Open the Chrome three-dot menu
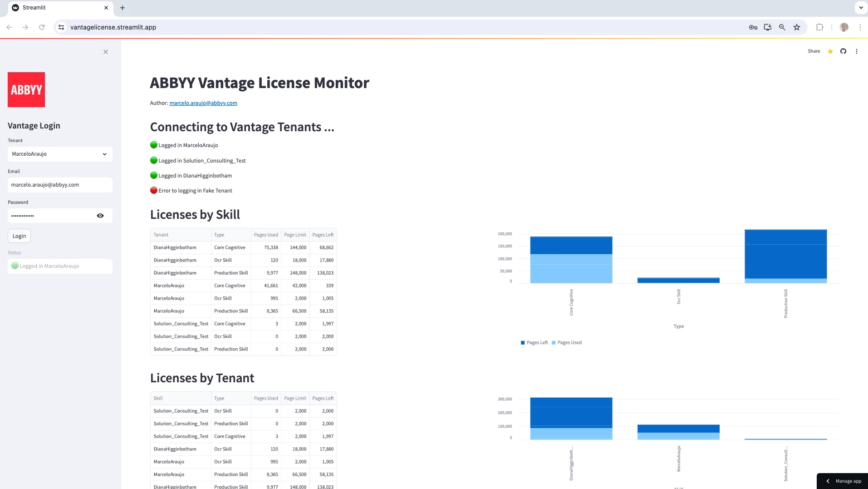Viewport: 868px width, 489px height. 860,27
